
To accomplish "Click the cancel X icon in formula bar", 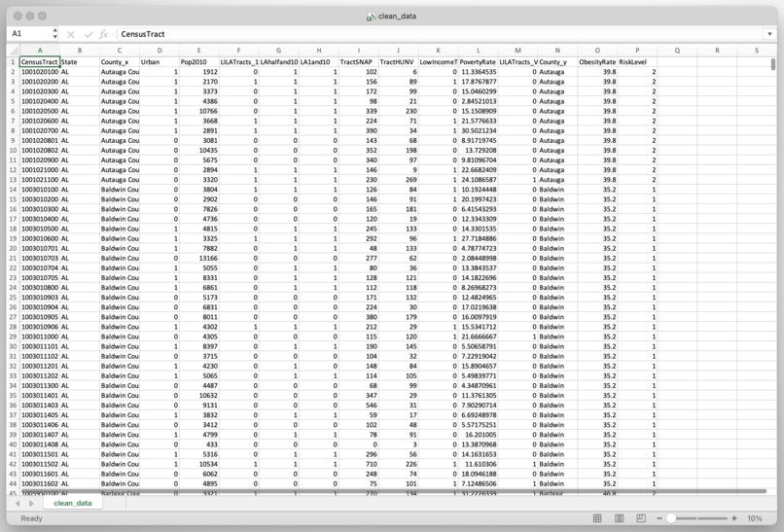I will [70, 34].
